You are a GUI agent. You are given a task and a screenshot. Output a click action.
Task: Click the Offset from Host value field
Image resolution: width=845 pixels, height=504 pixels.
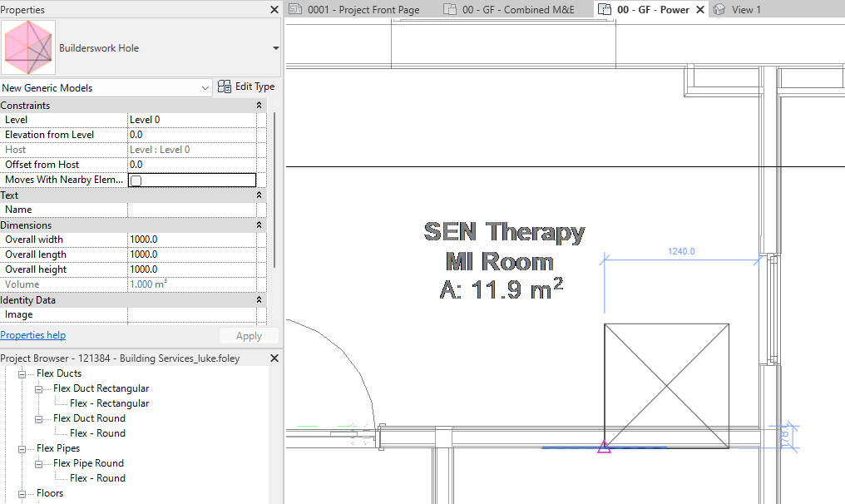coord(192,165)
